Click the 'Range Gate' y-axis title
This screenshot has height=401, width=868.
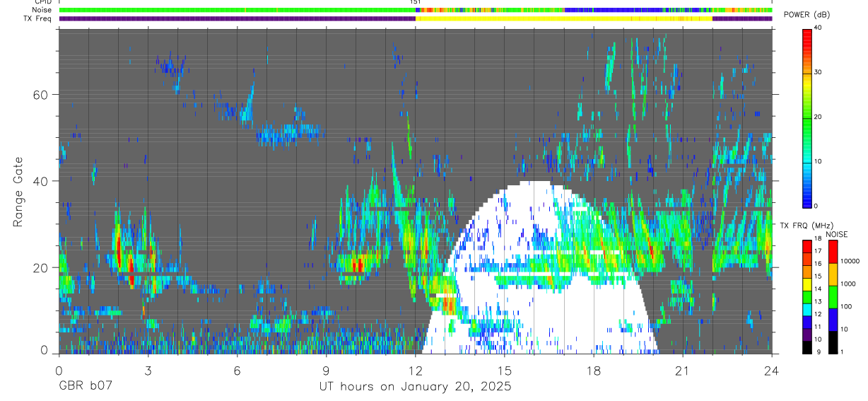(x=18, y=192)
